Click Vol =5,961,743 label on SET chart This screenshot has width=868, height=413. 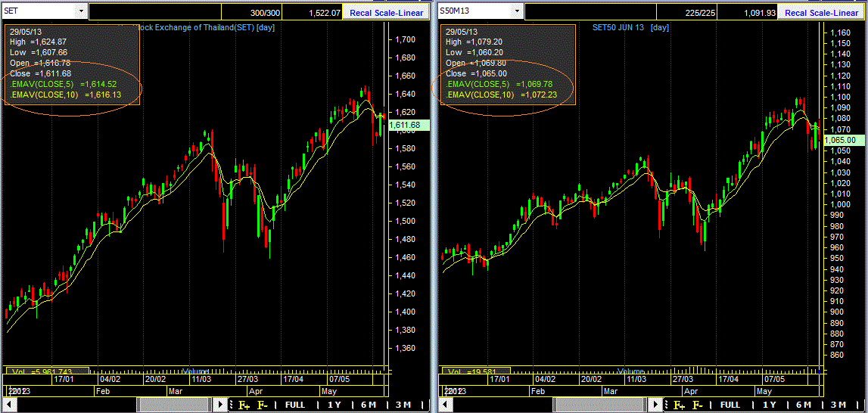point(47,371)
